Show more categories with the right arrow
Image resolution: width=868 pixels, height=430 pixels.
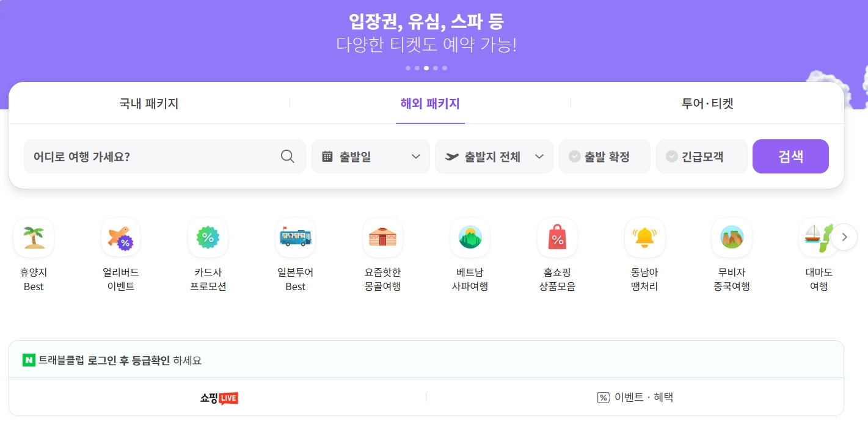844,236
